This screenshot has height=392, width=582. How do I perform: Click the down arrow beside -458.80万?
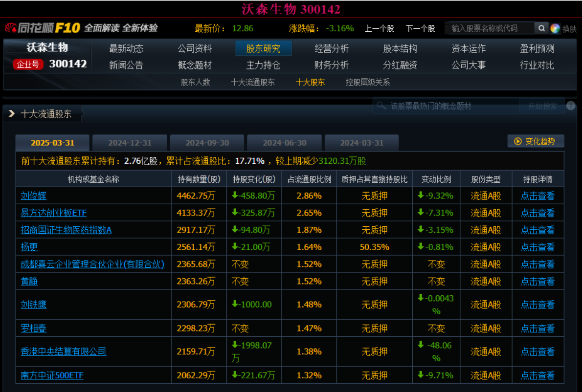tap(235, 195)
